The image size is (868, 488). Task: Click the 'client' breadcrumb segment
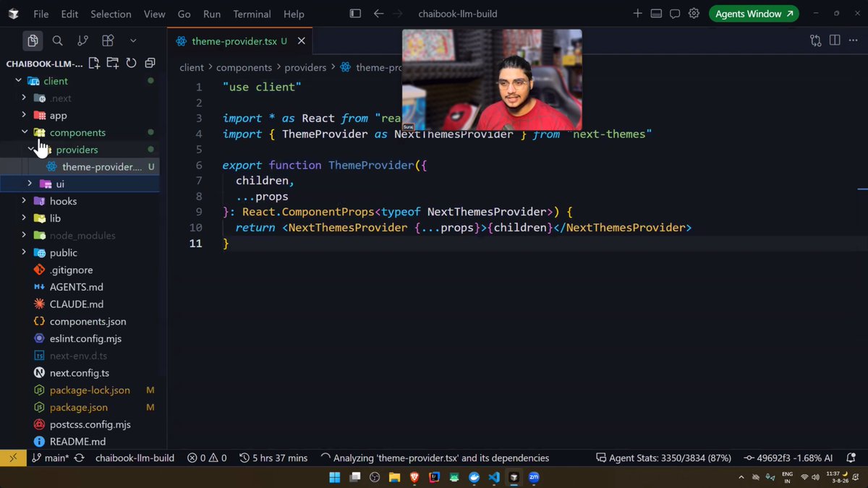click(x=192, y=67)
